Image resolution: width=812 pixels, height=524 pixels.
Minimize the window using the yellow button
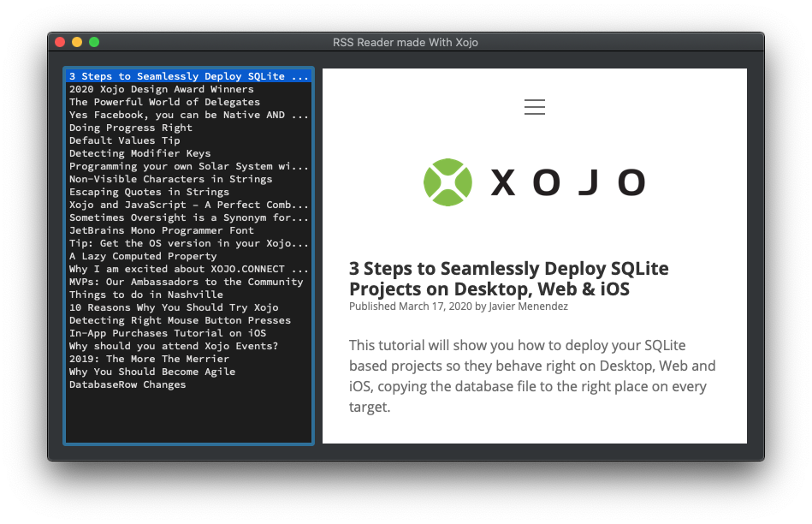[x=77, y=42]
